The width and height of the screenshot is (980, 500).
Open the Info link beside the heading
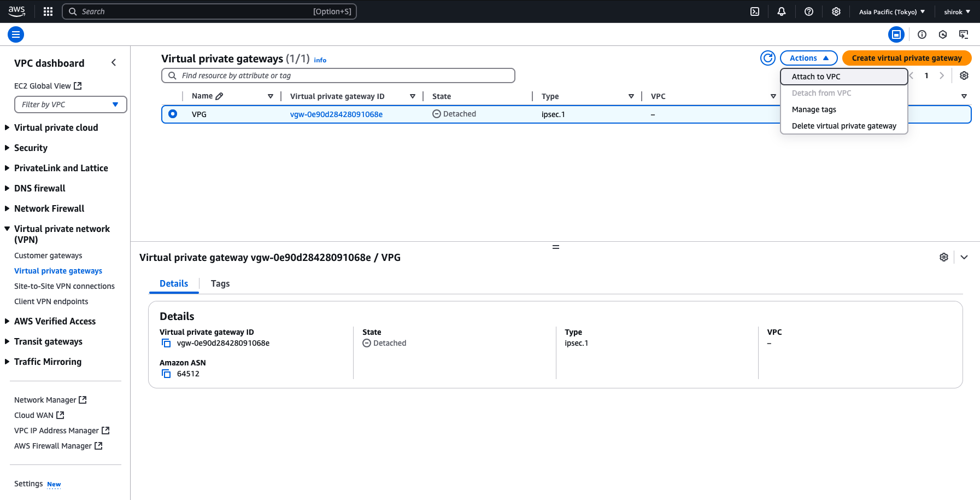coord(320,60)
